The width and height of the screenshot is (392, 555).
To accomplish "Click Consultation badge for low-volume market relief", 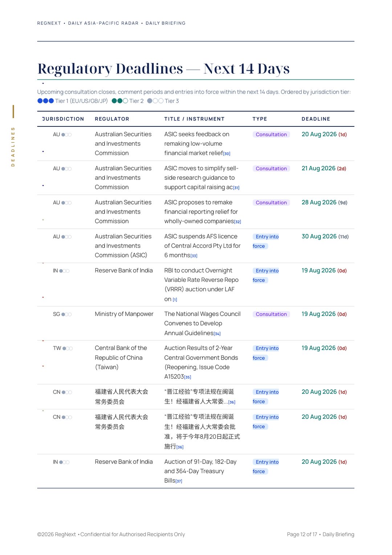I will (271, 134).
